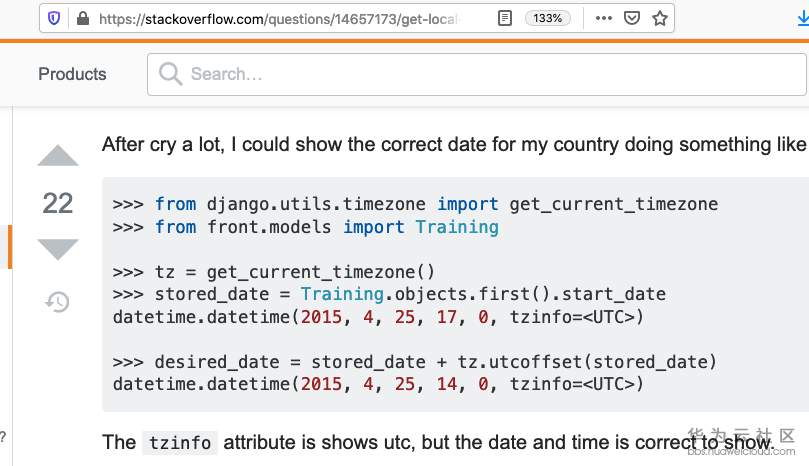This screenshot has height=466, width=809.
Task: Click inside the Search… field
Action: (x=480, y=74)
